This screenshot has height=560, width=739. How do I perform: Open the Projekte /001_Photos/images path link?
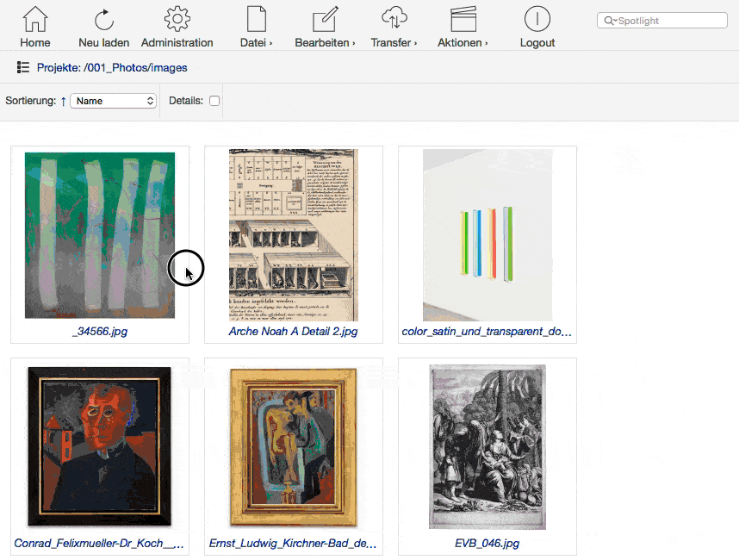pos(112,67)
